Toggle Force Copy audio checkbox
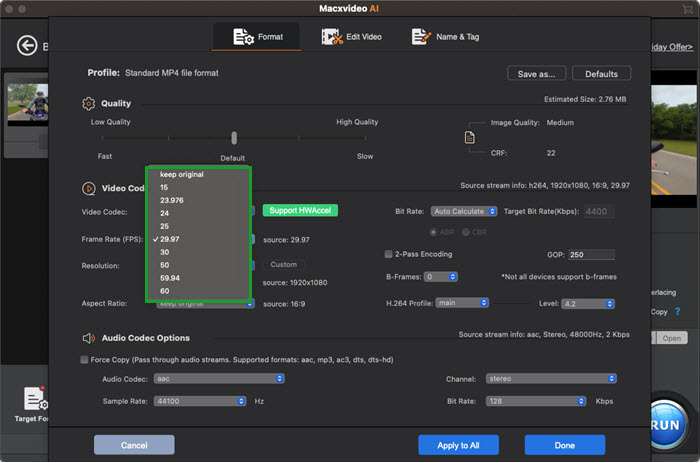This screenshot has width=700, height=463. click(x=84, y=360)
